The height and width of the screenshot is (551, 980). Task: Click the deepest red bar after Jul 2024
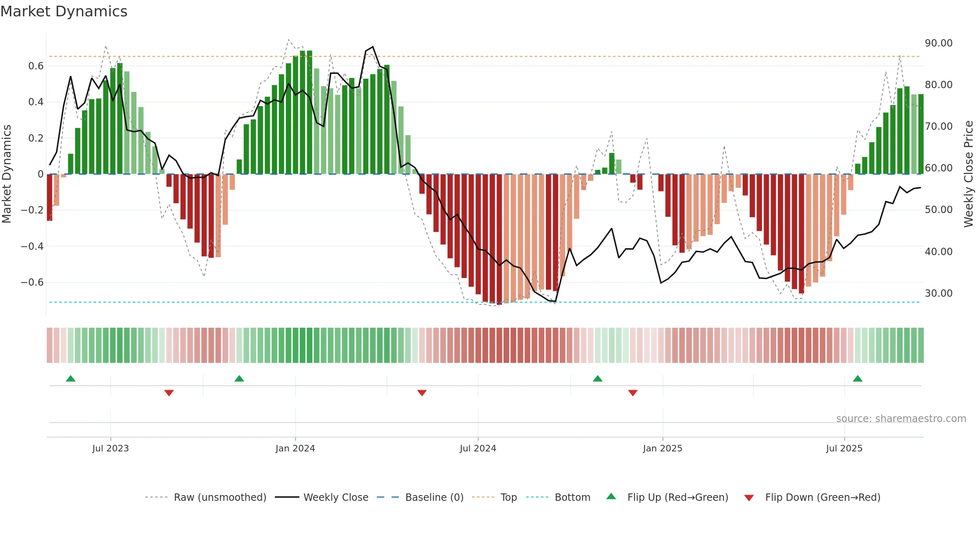[499, 239]
